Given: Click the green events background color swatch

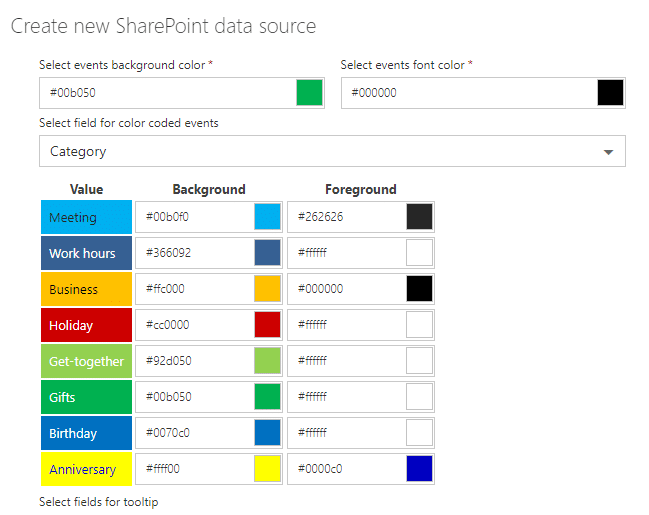Looking at the screenshot, I should pyautogui.click(x=310, y=93).
